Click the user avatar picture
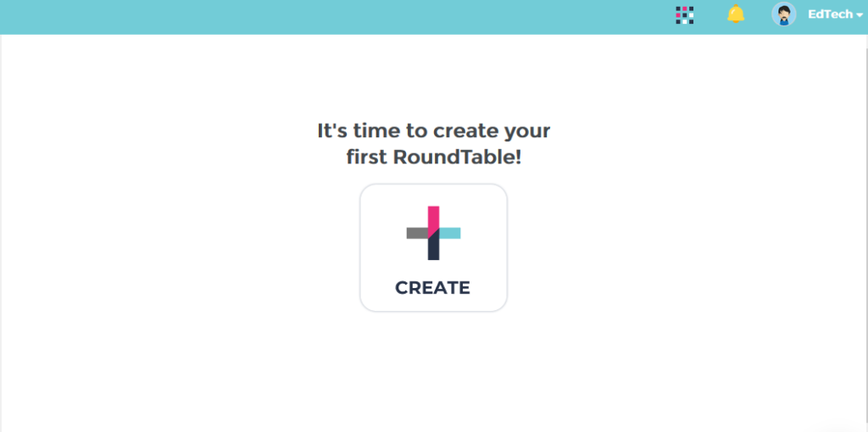Viewport: 868px width, 432px height. (784, 14)
